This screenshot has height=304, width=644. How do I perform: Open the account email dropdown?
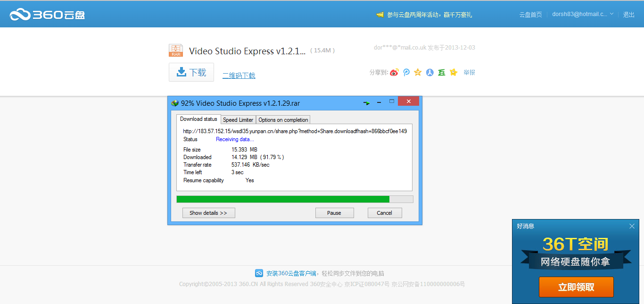(x=583, y=14)
